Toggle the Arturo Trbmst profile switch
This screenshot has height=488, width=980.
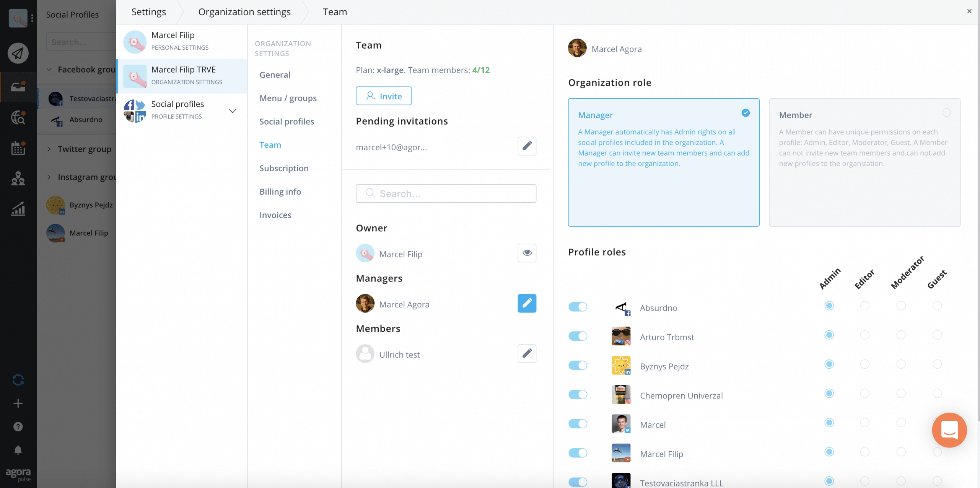click(578, 336)
